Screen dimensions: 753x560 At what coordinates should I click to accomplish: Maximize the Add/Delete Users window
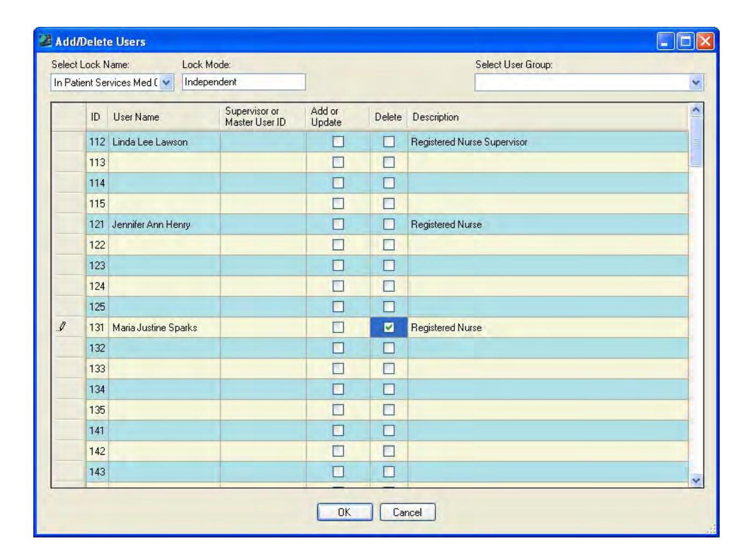685,41
